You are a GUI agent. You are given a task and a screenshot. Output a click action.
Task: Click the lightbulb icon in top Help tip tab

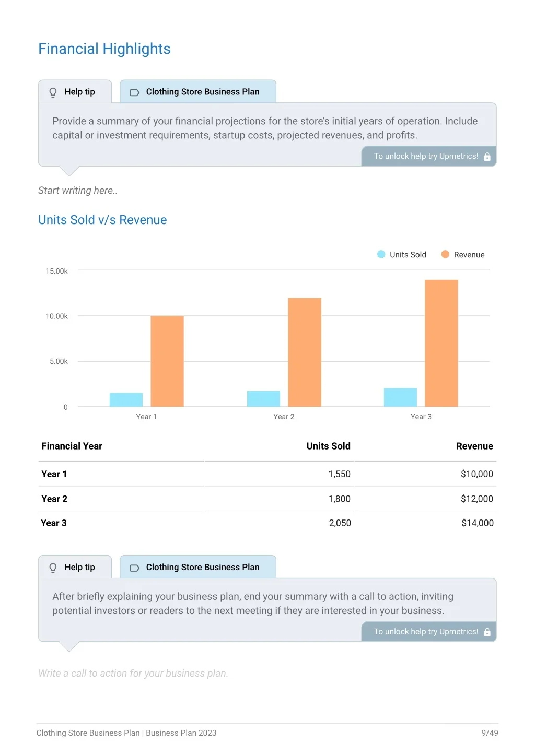point(53,92)
